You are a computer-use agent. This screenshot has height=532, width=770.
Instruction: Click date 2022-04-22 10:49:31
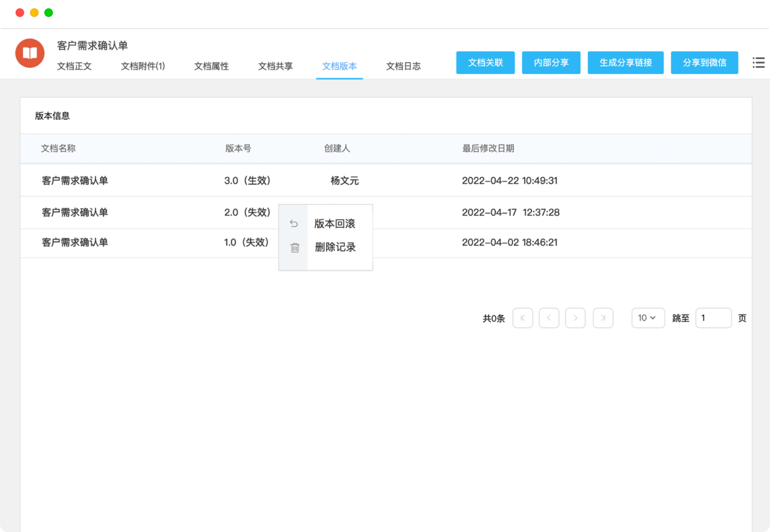point(510,181)
